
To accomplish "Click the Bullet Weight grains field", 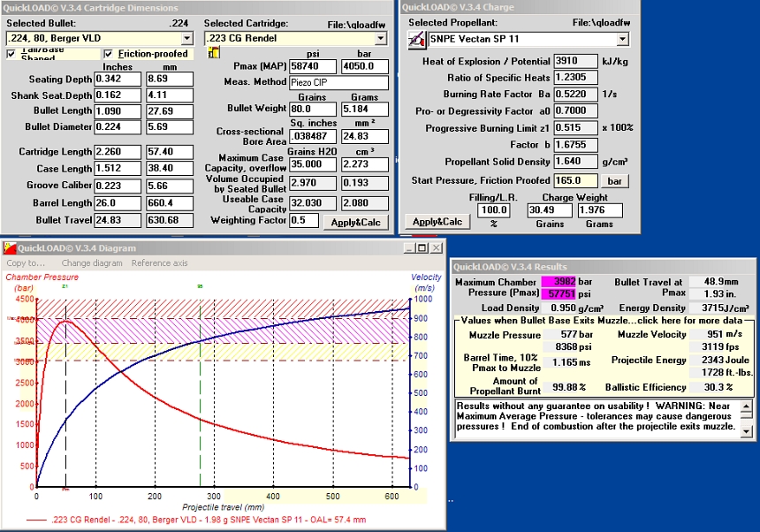I will [x=313, y=109].
